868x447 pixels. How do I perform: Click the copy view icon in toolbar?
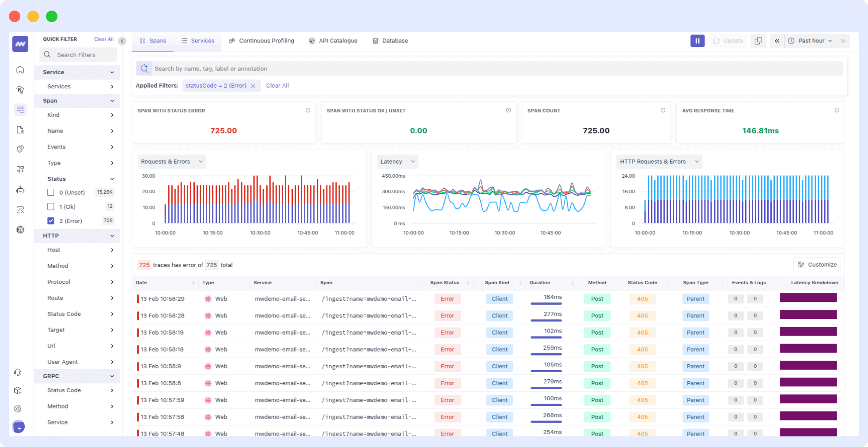point(758,41)
